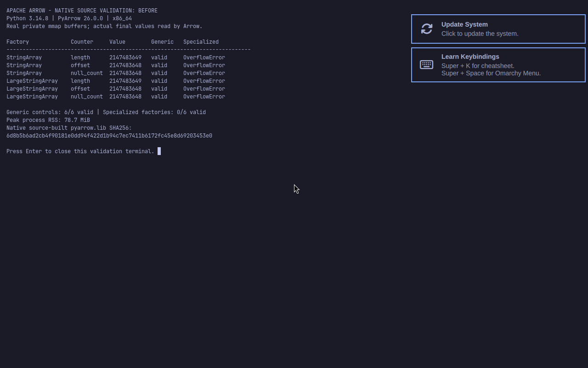This screenshot has width=588, height=368.
Task: Click the 'Generic' column header
Action: pos(162,42)
